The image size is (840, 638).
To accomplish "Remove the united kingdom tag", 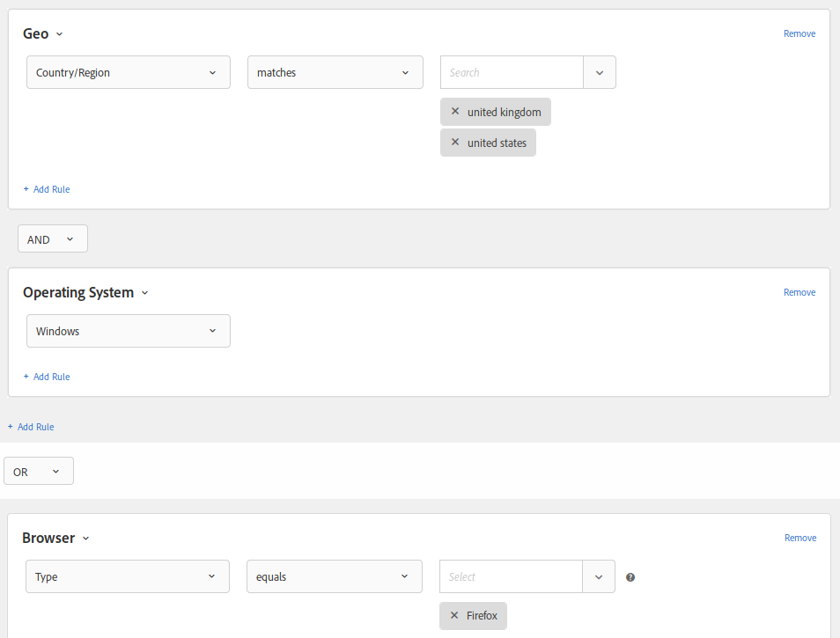I will coord(455,112).
